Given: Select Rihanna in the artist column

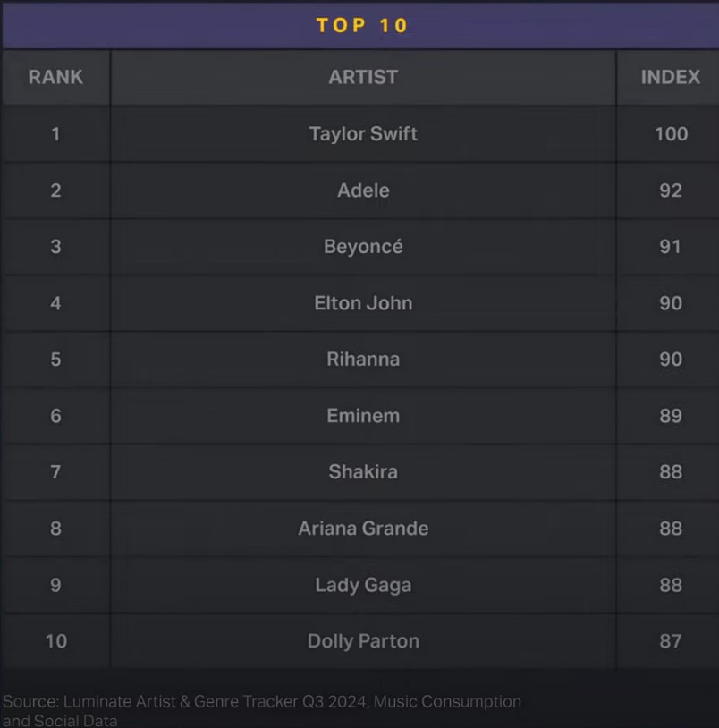Looking at the screenshot, I should click(363, 360).
